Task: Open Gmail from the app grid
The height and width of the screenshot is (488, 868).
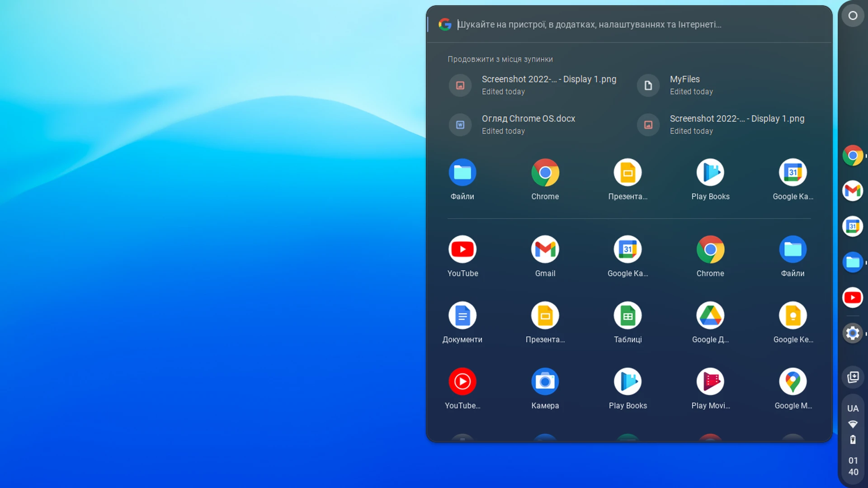Action: (x=545, y=249)
